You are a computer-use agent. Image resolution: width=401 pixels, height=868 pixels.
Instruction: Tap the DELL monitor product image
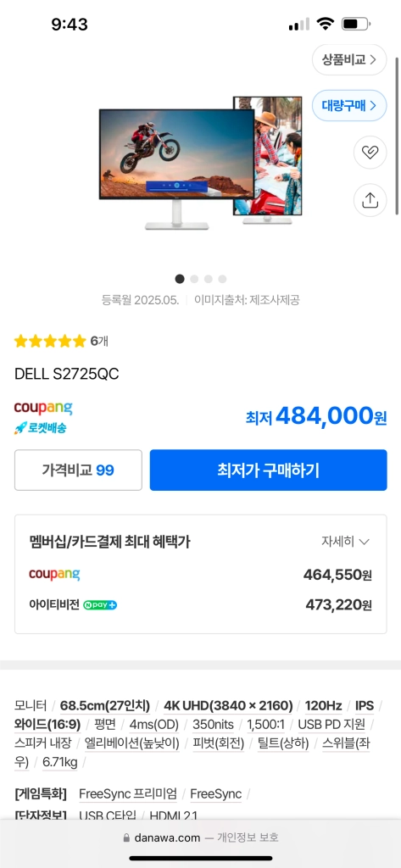[x=200, y=163]
